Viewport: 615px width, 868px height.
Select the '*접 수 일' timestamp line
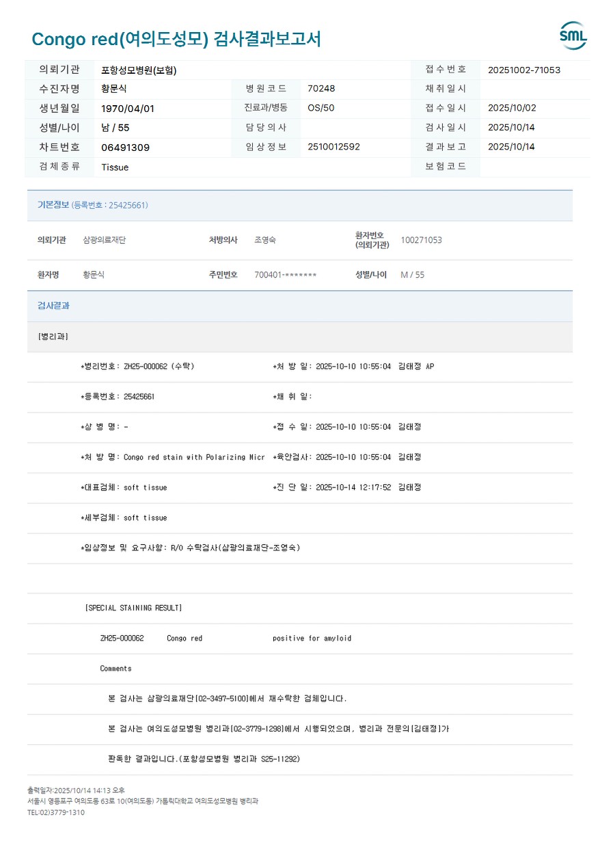[x=347, y=427]
